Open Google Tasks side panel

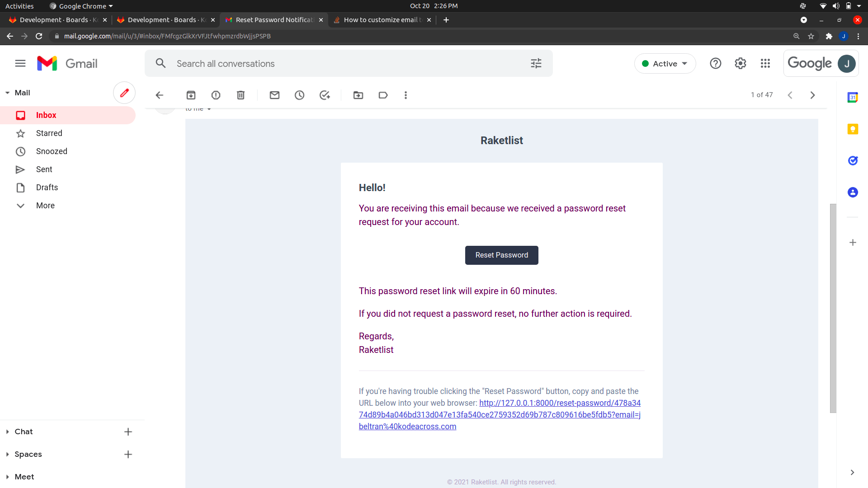[853, 160]
